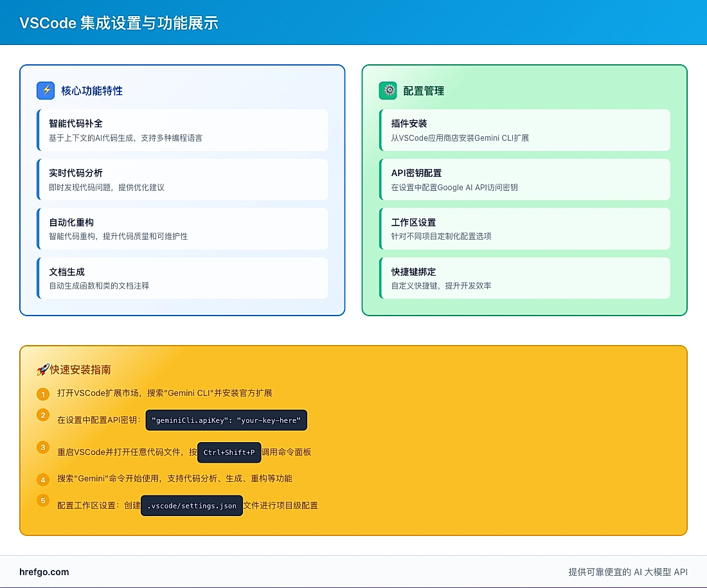Screen dimensions: 707x588
Task: Click the 配置管理 section heading
Action: pos(424,91)
